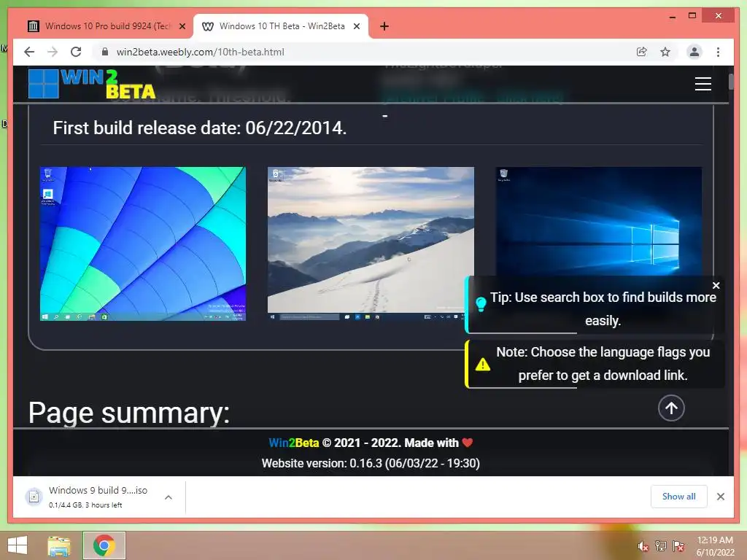The width and height of the screenshot is (747, 560).
Task: Click the Win2Beta footer link
Action: coord(293,443)
